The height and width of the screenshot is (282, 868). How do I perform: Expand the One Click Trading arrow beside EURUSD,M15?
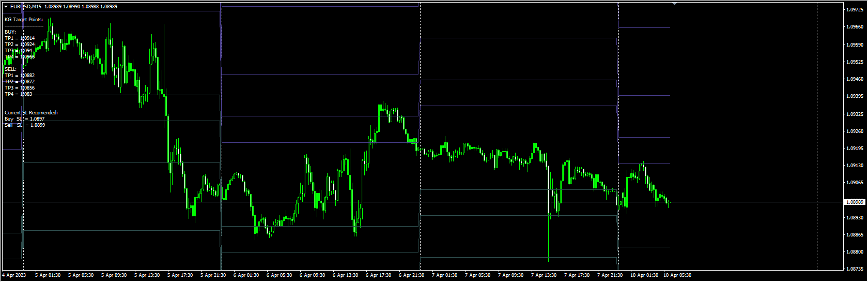click(6, 7)
